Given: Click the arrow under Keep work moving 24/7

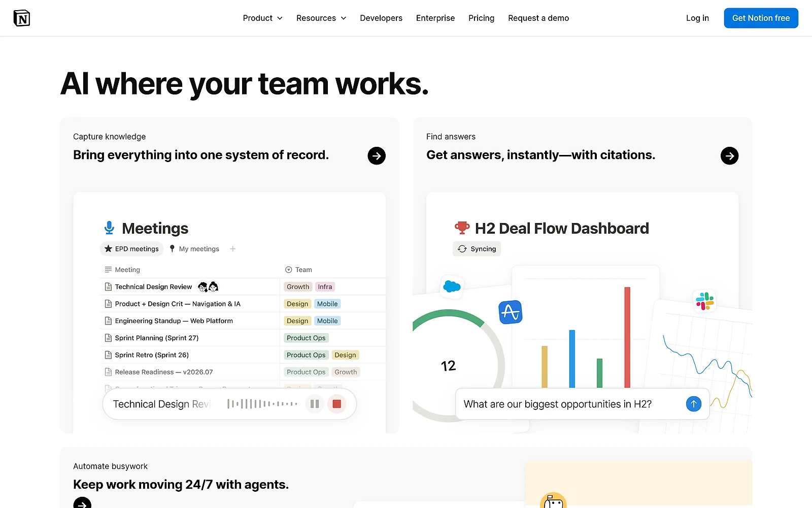Looking at the screenshot, I should click(x=82, y=503).
